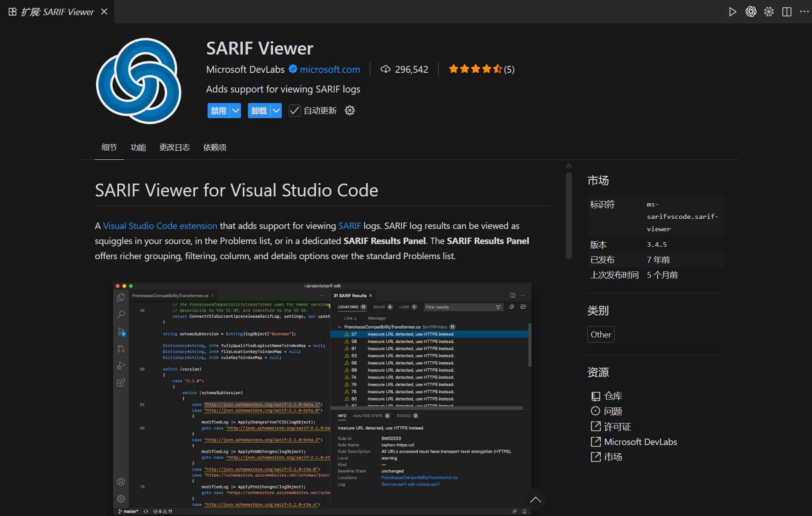
Task: Switch to the 功能 tab
Action: 138,147
